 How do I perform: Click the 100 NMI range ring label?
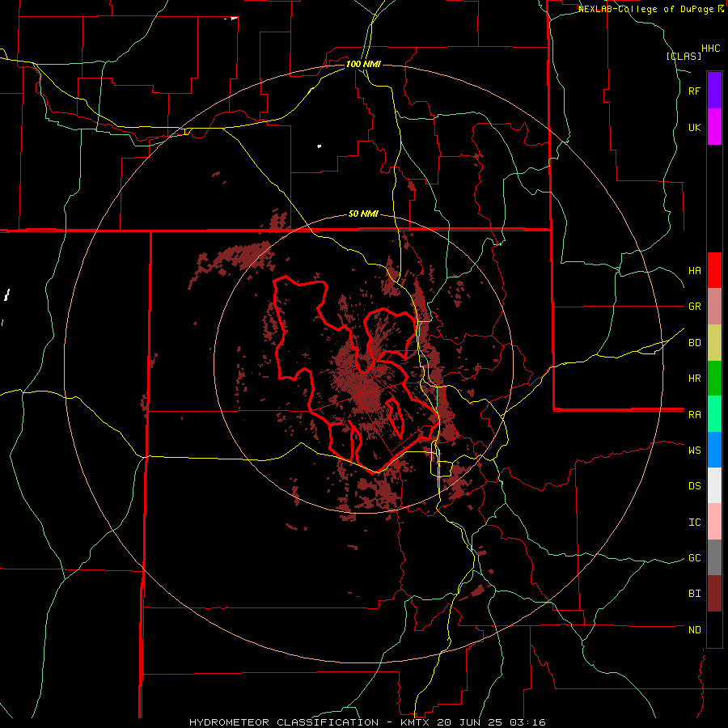(363, 64)
